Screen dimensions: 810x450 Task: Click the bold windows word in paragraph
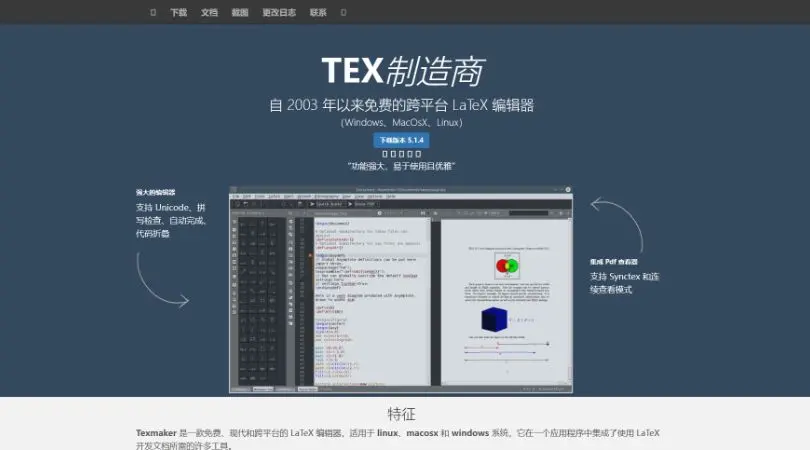coord(470,433)
